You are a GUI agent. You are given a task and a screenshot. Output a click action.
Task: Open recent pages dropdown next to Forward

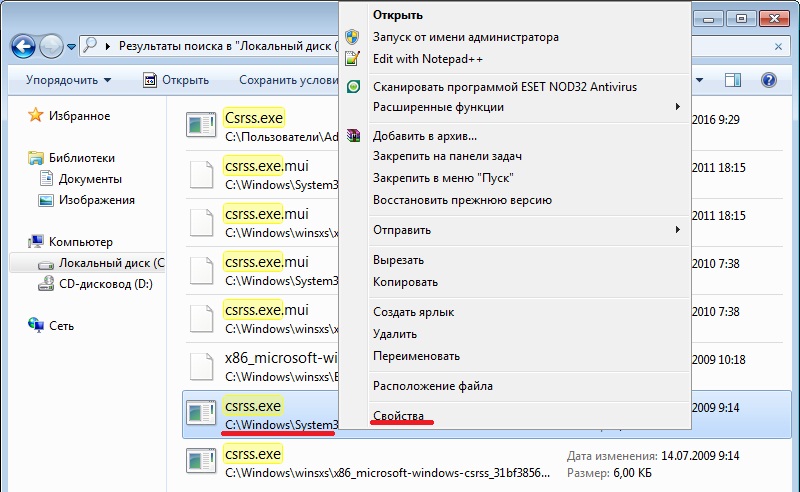pyautogui.click(x=71, y=47)
